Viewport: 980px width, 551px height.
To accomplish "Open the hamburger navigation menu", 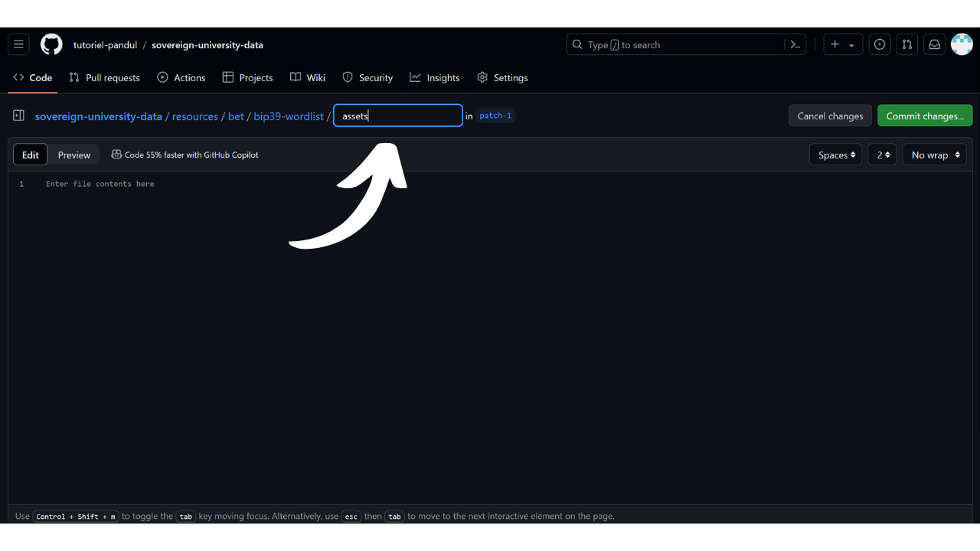I will pyautogui.click(x=19, y=44).
